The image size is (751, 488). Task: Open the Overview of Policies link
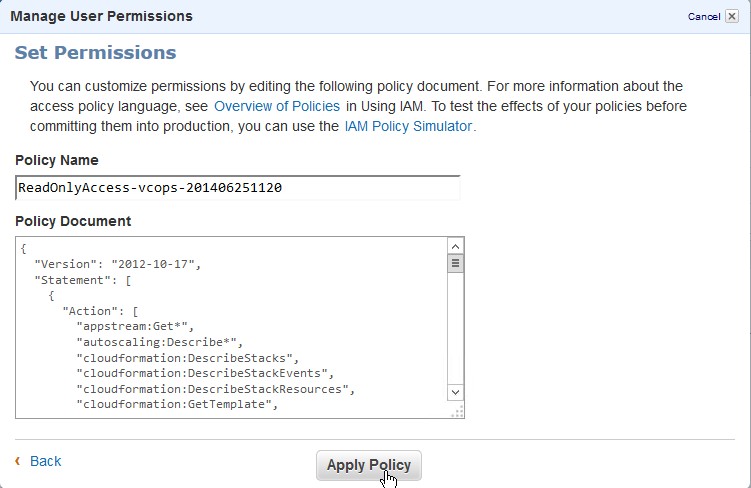click(277, 106)
